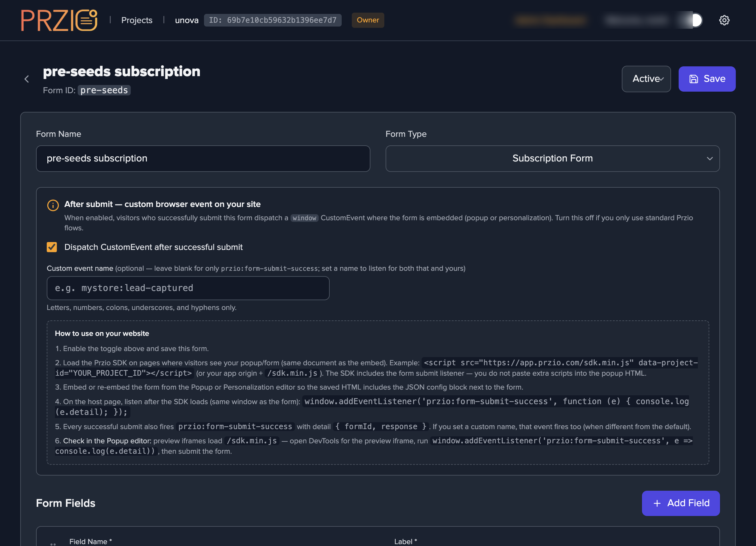Click the pre-seeds subscription page heading
Image resolution: width=756 pixels, height=546 pixels.
pyautogui.click(x=122, y=71)
